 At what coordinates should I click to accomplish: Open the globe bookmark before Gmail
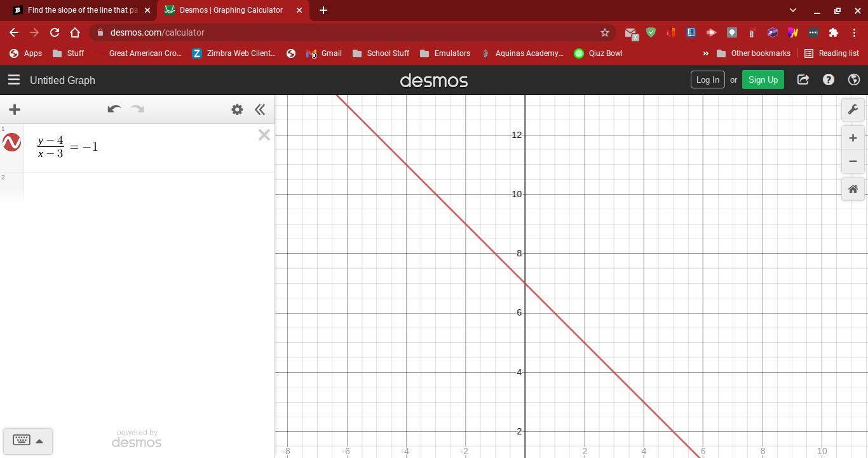pyautogui.click(x=291, y=53)
